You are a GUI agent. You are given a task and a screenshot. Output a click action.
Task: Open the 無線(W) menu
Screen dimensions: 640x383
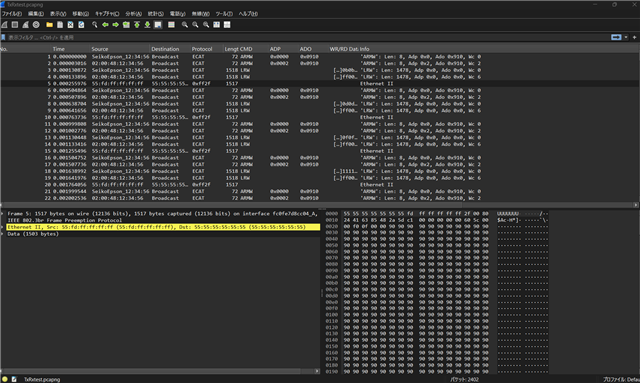200,14
